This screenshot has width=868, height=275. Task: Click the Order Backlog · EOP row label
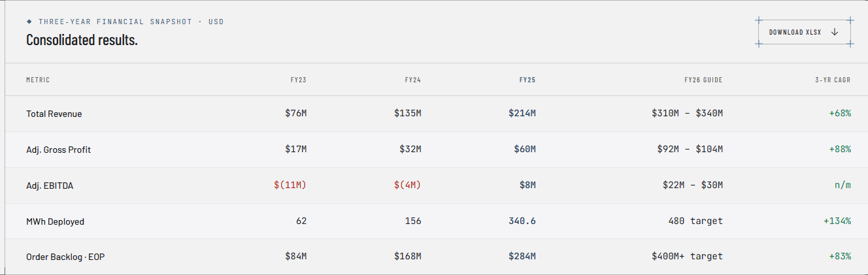click(65, 257)
